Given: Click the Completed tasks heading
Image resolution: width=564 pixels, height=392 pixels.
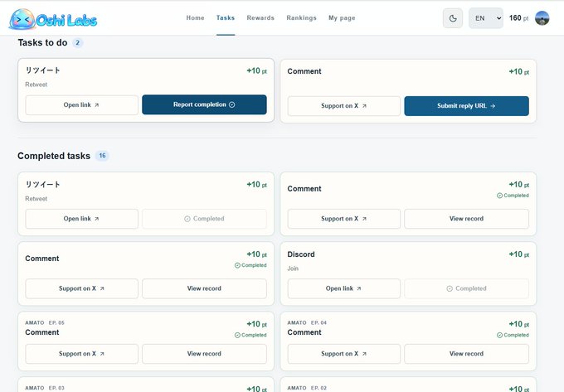Looking at the screenshot, I should 54,156.
